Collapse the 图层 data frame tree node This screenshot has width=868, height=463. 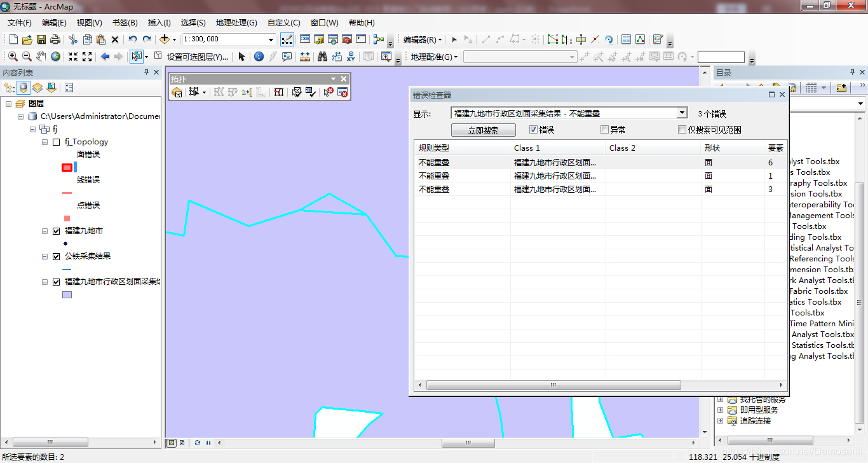point(9,104)
